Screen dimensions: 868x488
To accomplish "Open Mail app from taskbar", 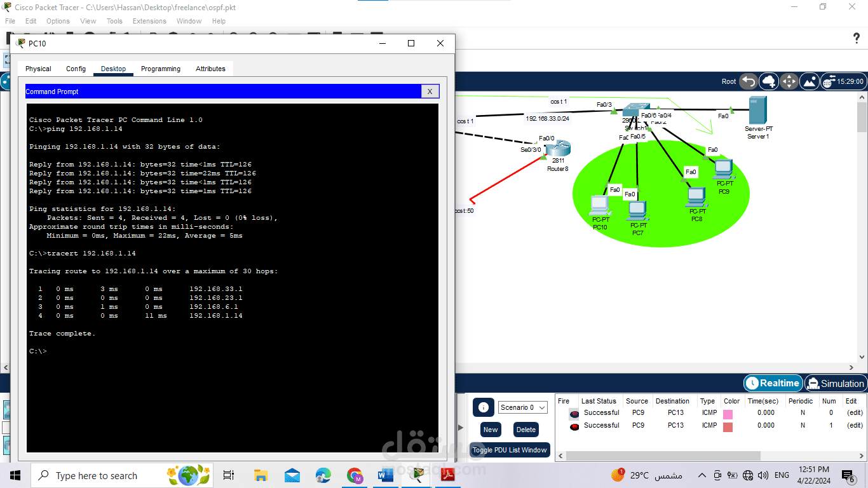I will (x=292, y=475).
